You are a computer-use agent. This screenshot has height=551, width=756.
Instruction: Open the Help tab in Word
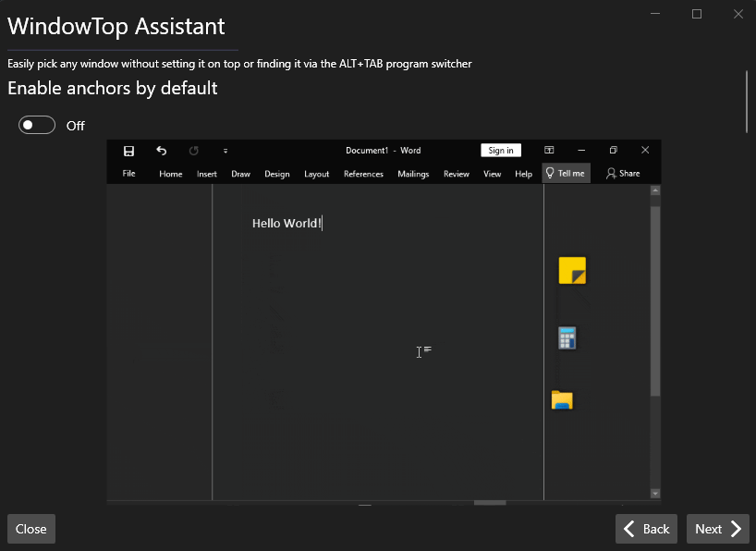(x=523, y=174)
